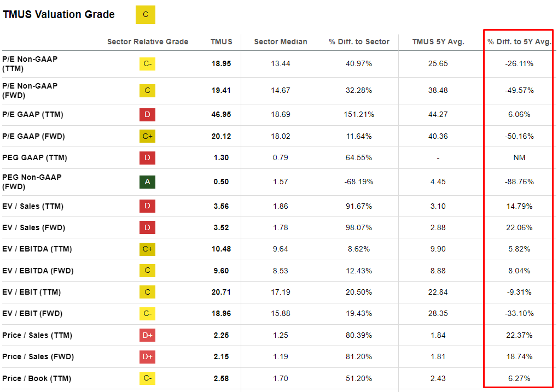Click the % Diff. to 5Y Avg. column header

click(x=519, y=42)
